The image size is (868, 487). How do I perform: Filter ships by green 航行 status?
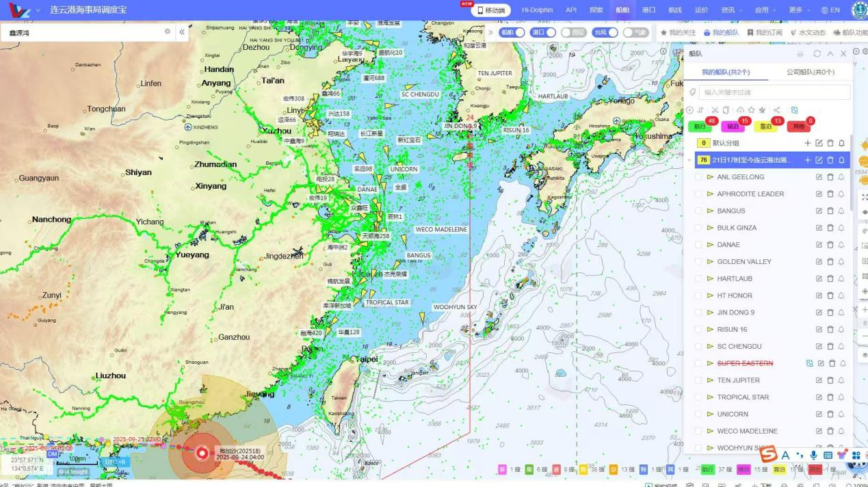[700, 126]
